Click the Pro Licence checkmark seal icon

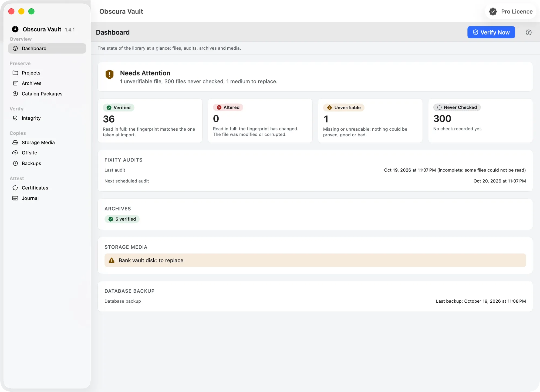pyautogui.click(x=493, y=12)
